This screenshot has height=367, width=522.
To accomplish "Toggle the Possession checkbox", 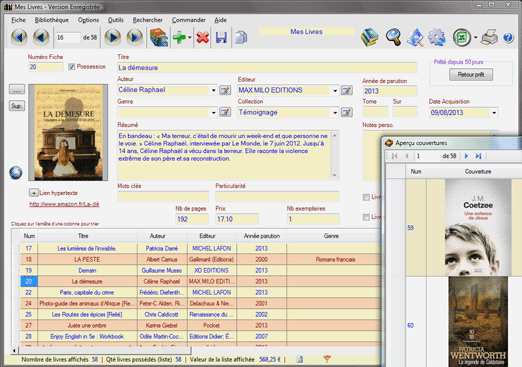I will [71, 67].
